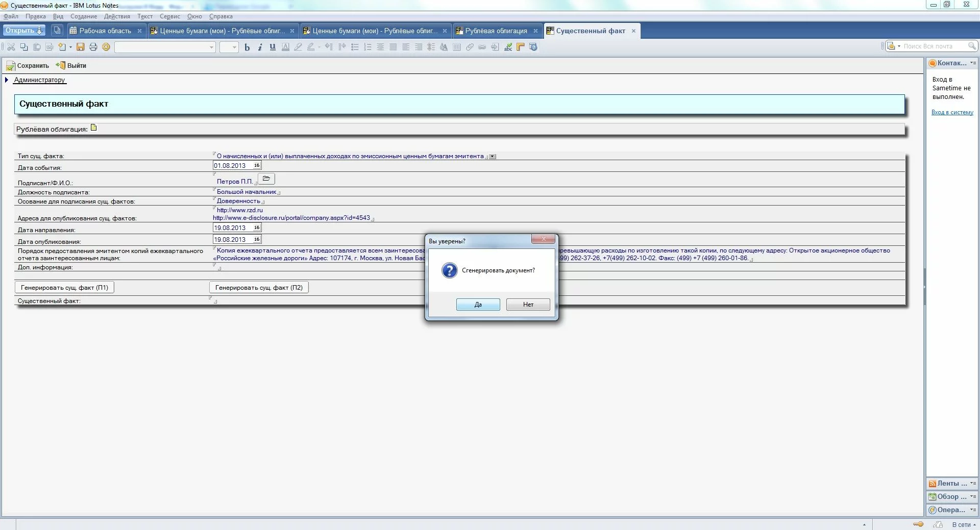
Task: Click the spell check abc icon
Action: tap(508, 47)
